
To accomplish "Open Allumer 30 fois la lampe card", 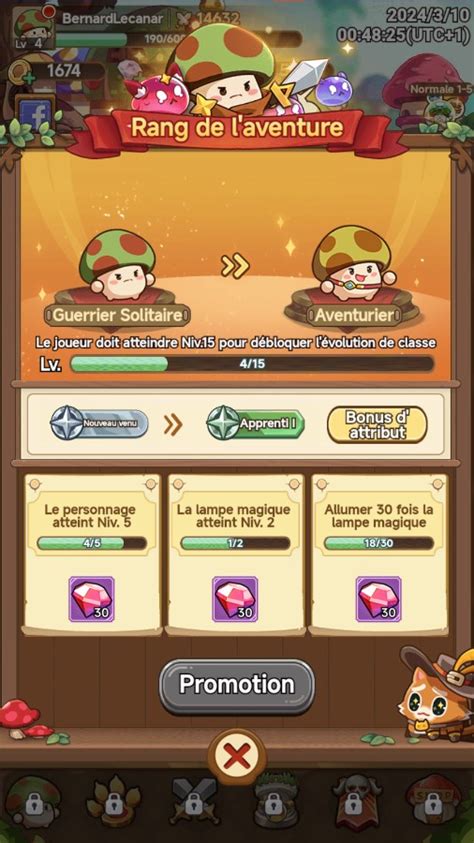I will click(x=378, y=554).
